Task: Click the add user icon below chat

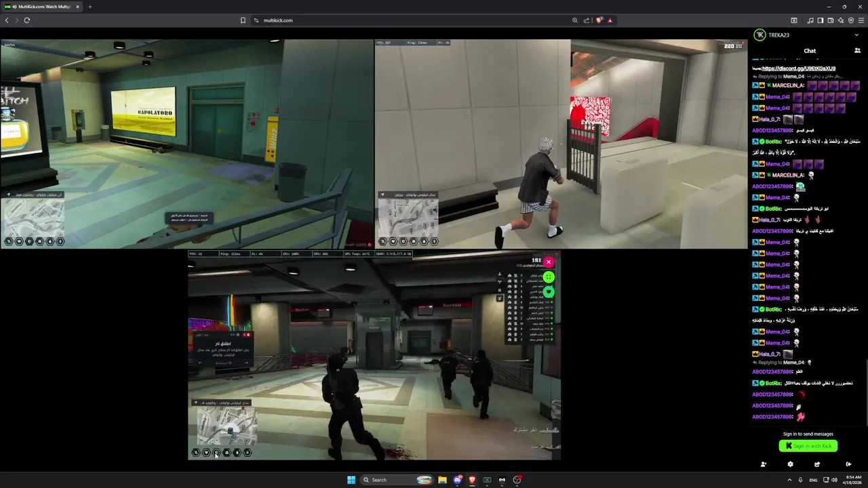Action: click(764, 464)
